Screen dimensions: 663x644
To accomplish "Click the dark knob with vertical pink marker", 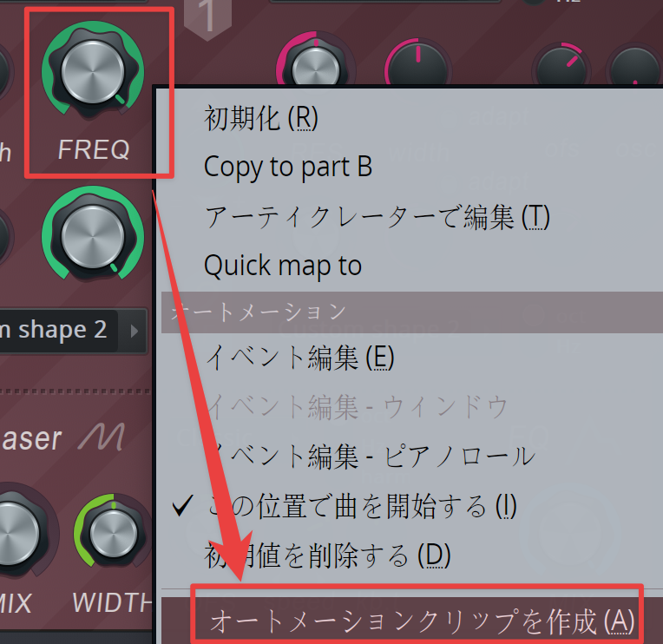I will (x=417, y=63).
